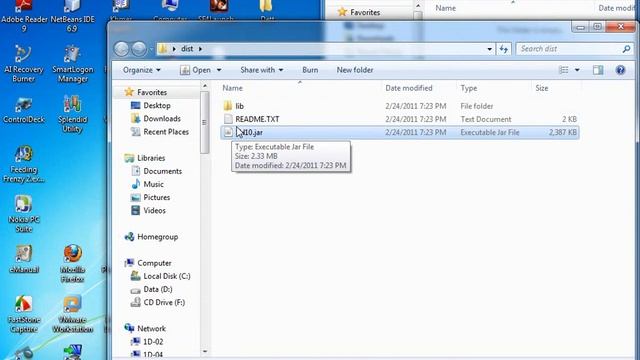Image resolution: width=640 pixels, height=360 pixels.
Task: Open the Nokia PC Suite desktop icon
Action: 24,214
